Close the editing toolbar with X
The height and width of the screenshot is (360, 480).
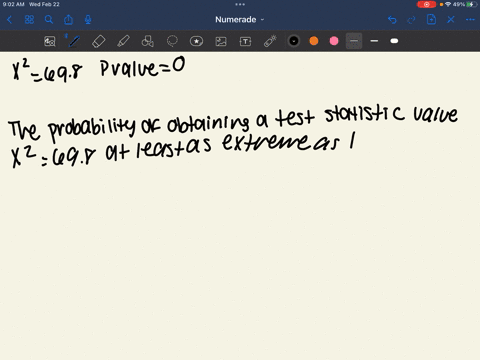point(451,20)
